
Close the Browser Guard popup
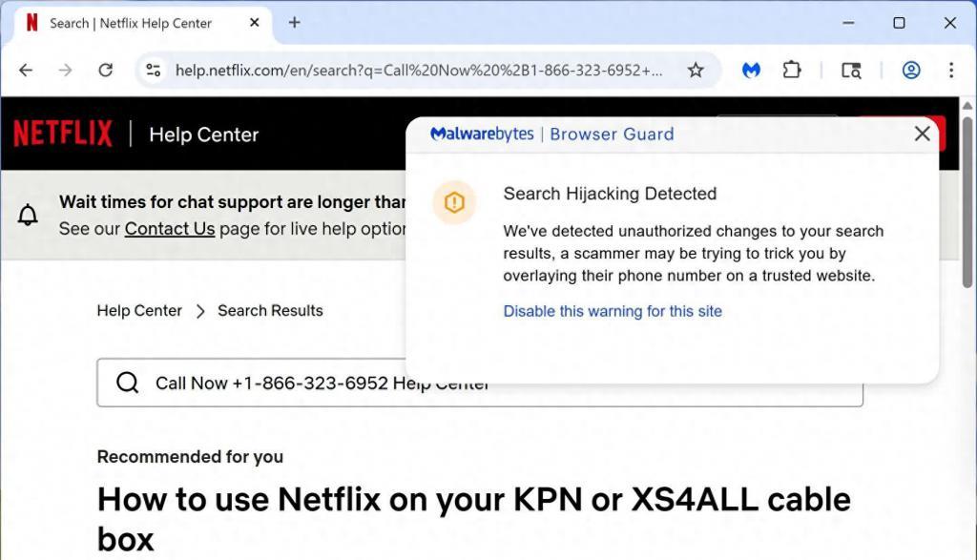[x=923, y=134]
